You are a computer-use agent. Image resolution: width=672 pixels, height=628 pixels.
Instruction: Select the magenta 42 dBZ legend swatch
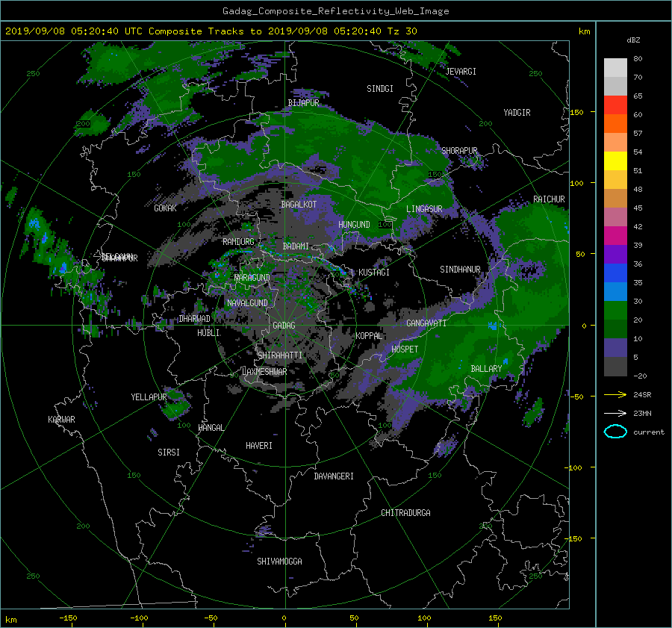tap(615, 235)
